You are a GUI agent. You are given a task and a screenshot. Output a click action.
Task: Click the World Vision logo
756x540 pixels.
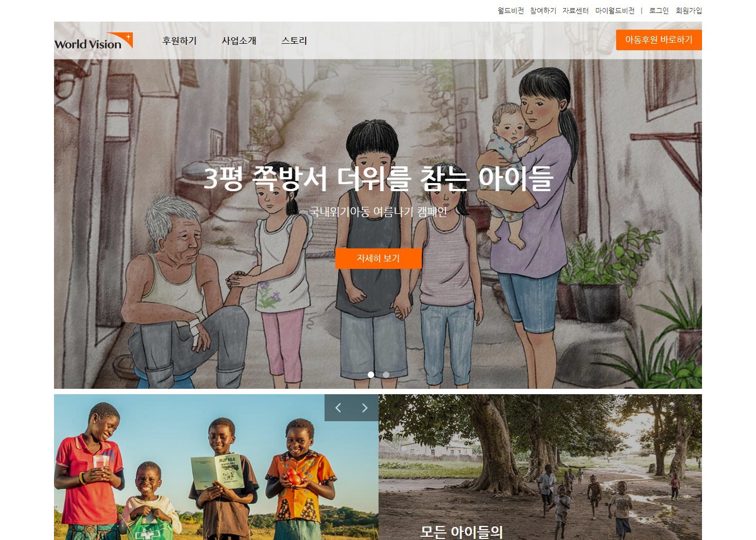point(93,41)
